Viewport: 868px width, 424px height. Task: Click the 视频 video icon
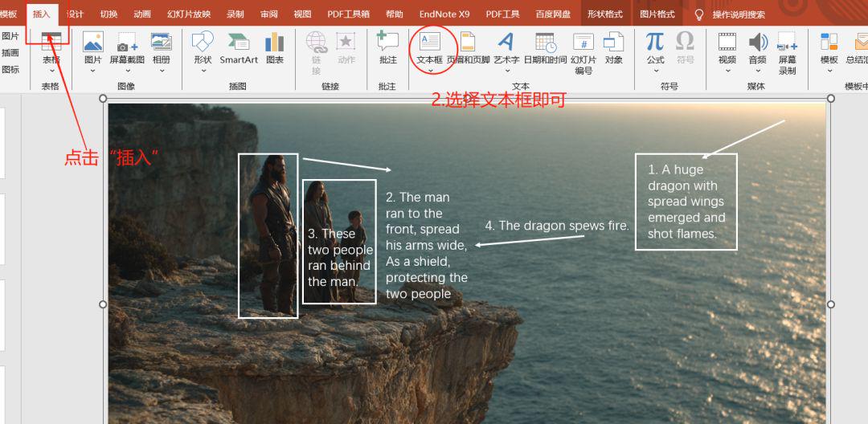pyautogui.click(x=727, y=42)
